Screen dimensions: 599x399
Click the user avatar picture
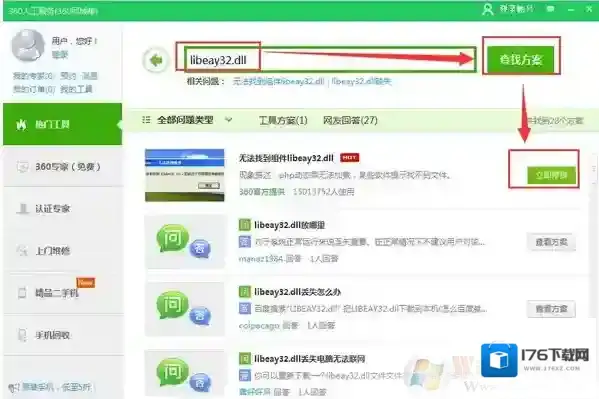point(28,45)
